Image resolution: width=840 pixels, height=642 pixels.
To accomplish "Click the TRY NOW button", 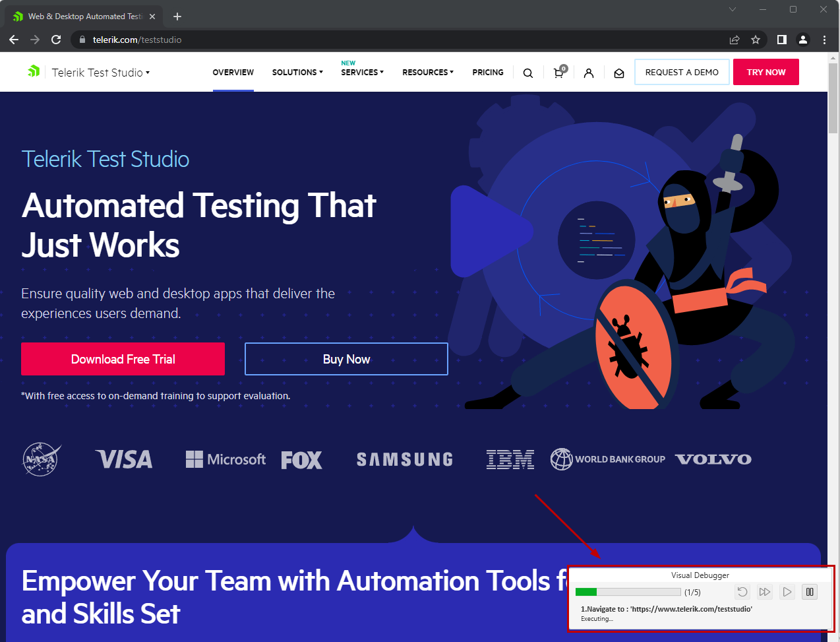I will point(766,72).
